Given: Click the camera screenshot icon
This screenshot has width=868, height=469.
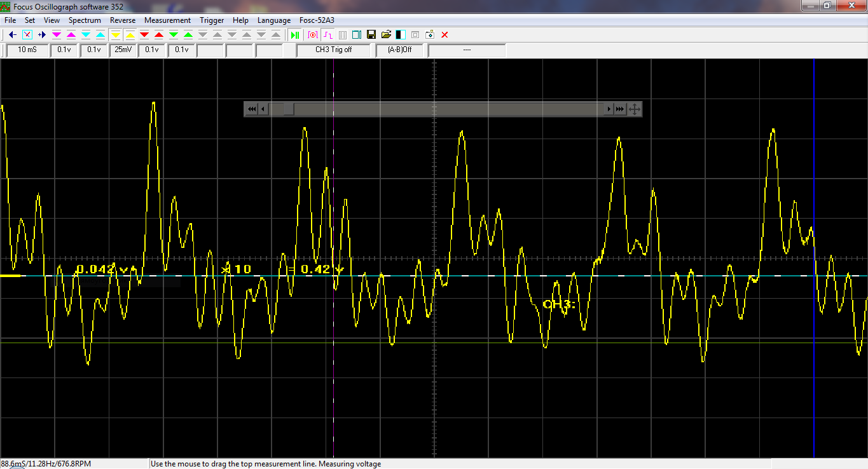Looking at the screenshot, I should click(x=430, y=34).
